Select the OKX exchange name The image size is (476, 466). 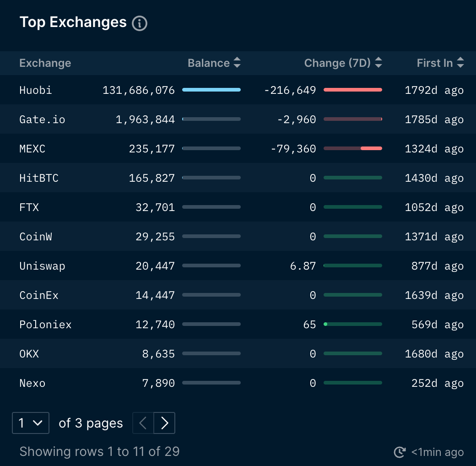click(x=29, y=354)
